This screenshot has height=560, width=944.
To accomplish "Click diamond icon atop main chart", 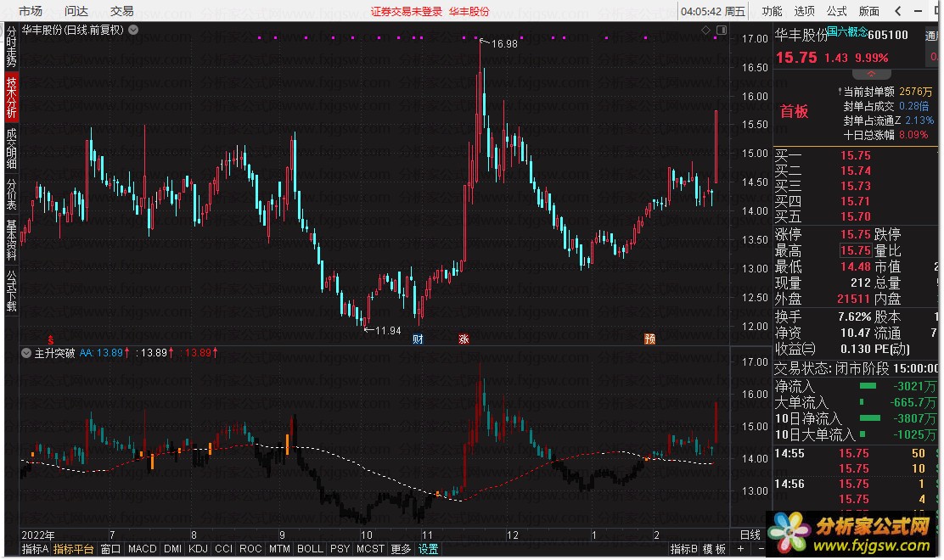I will tap(705, 30).
